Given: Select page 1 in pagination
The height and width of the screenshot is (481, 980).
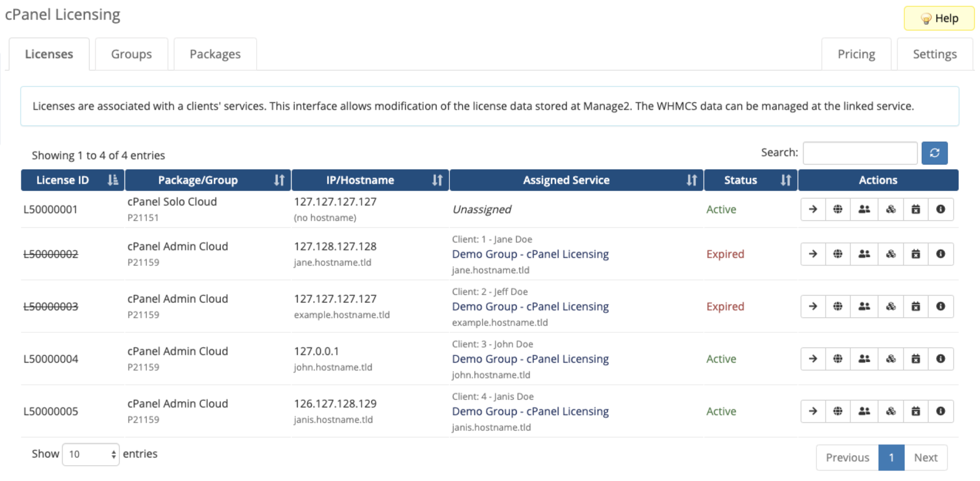Looking at the screenshot, I should pos(892,457).
